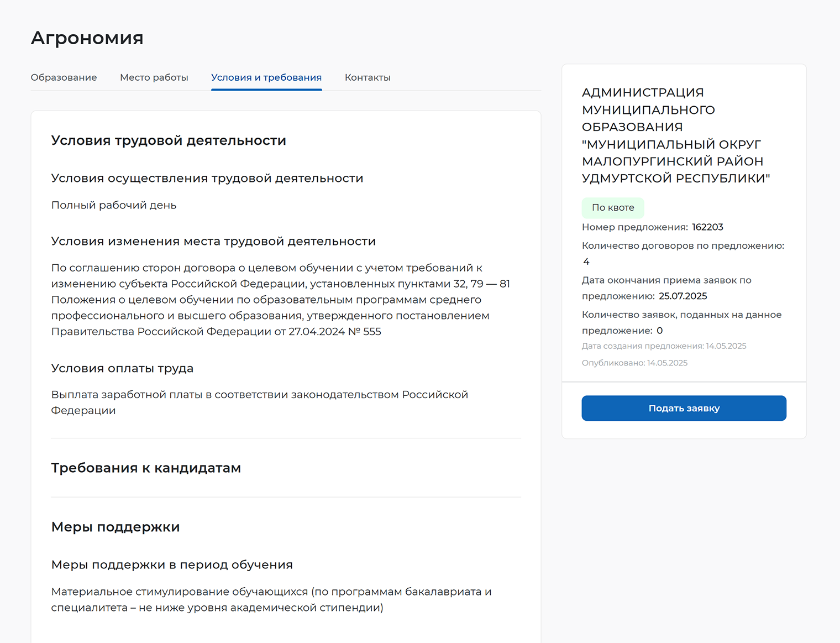Click the Количество договоров по предложению label
Viewport: 840px width, 643px height.
point(683,245)
